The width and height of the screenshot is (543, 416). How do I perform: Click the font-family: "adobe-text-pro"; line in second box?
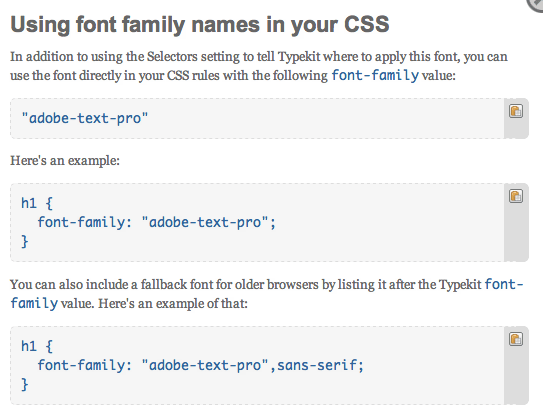156,222
